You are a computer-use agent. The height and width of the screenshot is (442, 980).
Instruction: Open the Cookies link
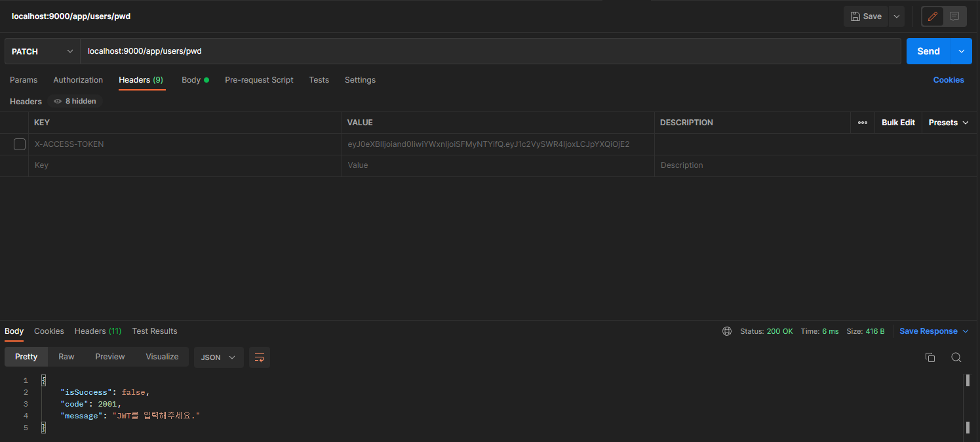click(x=949, y=80)
